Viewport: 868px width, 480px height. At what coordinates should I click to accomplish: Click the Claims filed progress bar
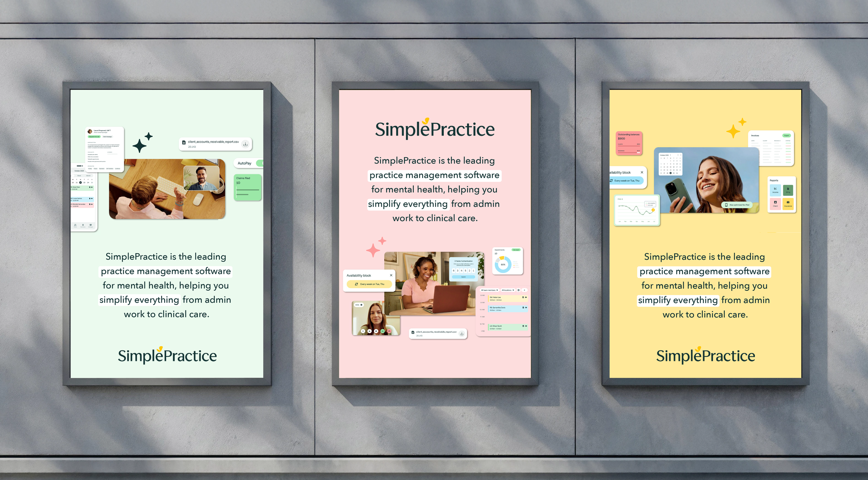point(248,190)
